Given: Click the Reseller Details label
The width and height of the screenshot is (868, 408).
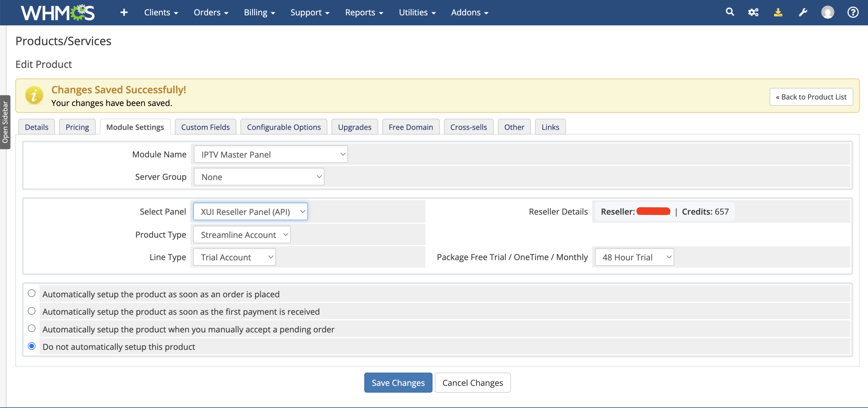Looking at the screenshot, I should [x=558, y=212].
